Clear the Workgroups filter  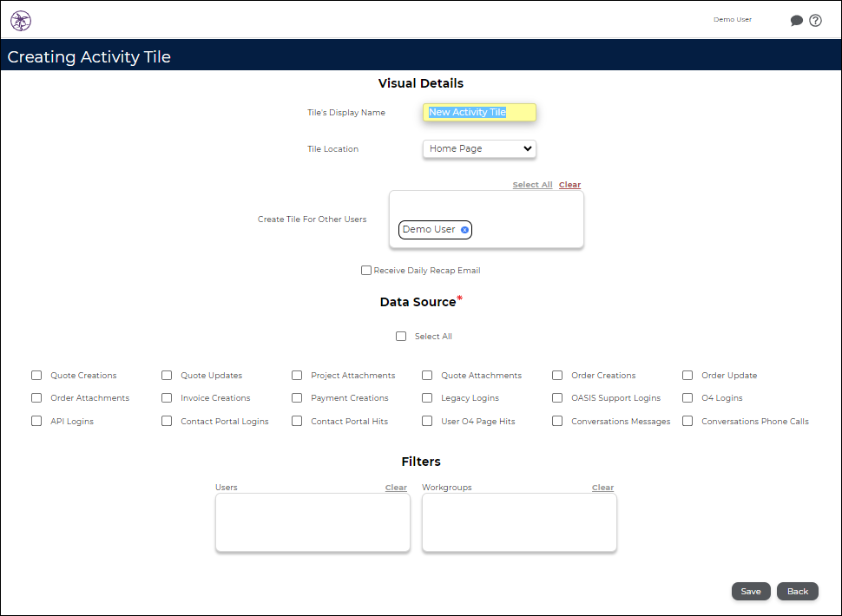[x=602, y=487]
